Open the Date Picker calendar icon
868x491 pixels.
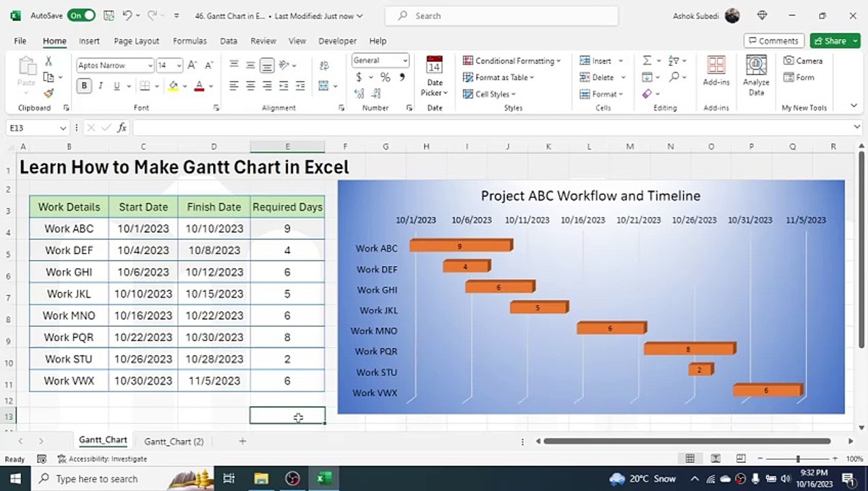coord(435,65)
